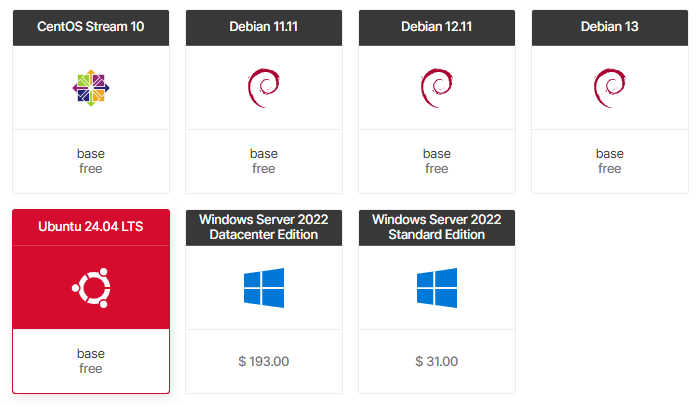Click the white Ubuntu circle logo
The height and width of the screenshot is (406, 697).
click(x=90, y=288)
